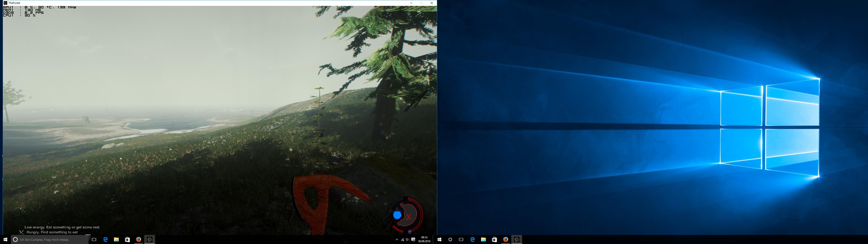Open the network status tray icon
Screen dimensions: 868x244
(x=402, y=240)
